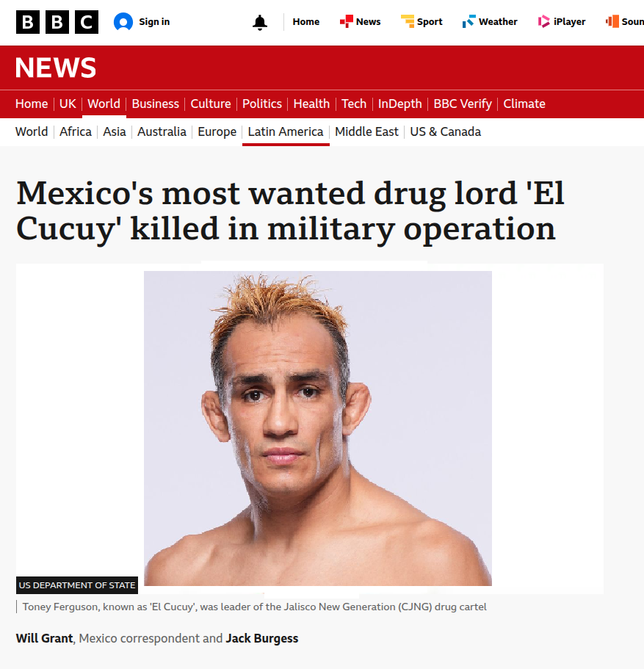This screenshot has width=644, height=669.
Task: Click the BBC logo
Action: 57,22
